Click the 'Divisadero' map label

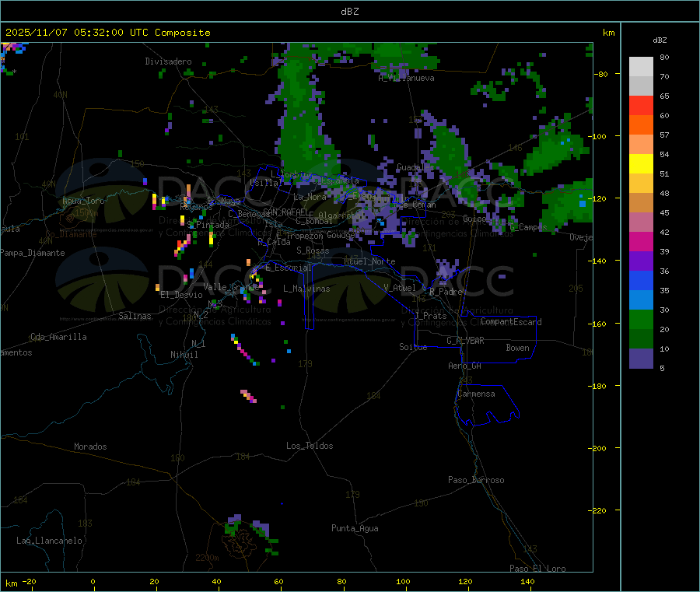pos(168,61)
